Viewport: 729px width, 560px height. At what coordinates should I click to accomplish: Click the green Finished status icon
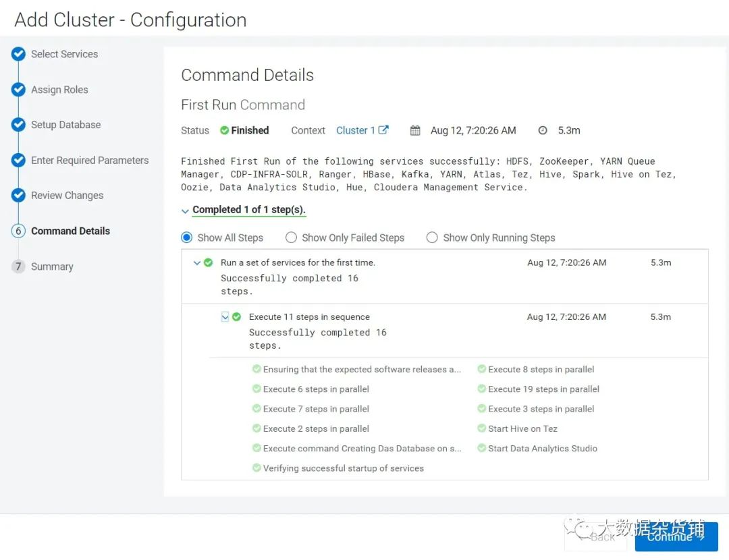click(x=224, y=131)
